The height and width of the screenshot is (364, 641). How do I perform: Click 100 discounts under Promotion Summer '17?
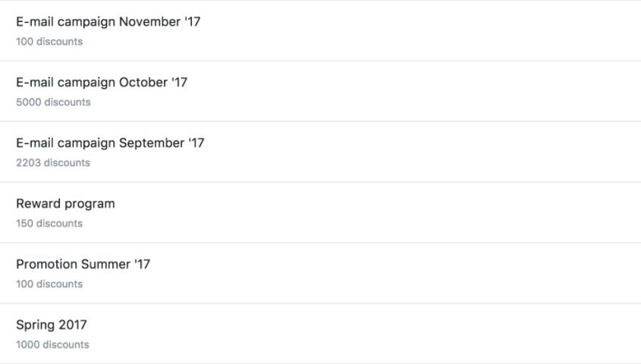49,284
